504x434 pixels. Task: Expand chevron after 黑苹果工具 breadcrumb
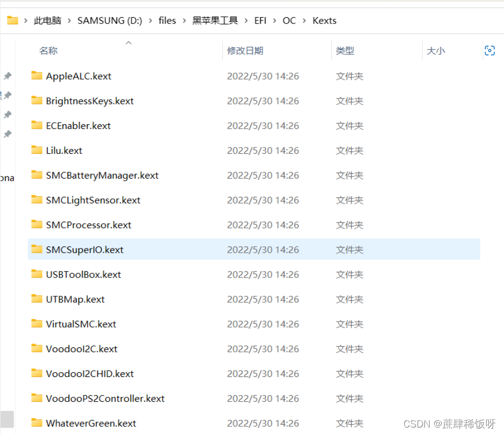pyautogui.click(x=246, y=20)
